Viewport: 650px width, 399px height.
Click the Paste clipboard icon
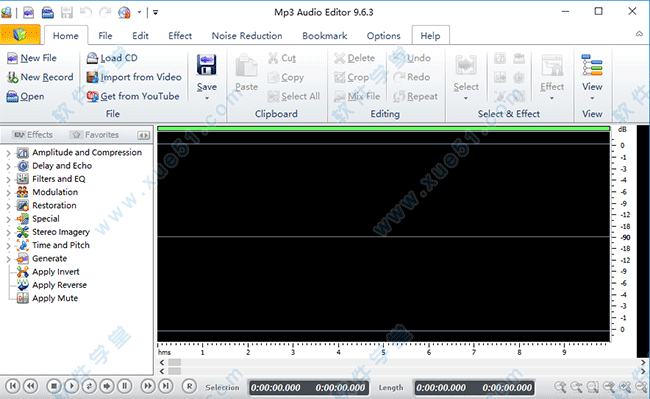coord(247,65)
